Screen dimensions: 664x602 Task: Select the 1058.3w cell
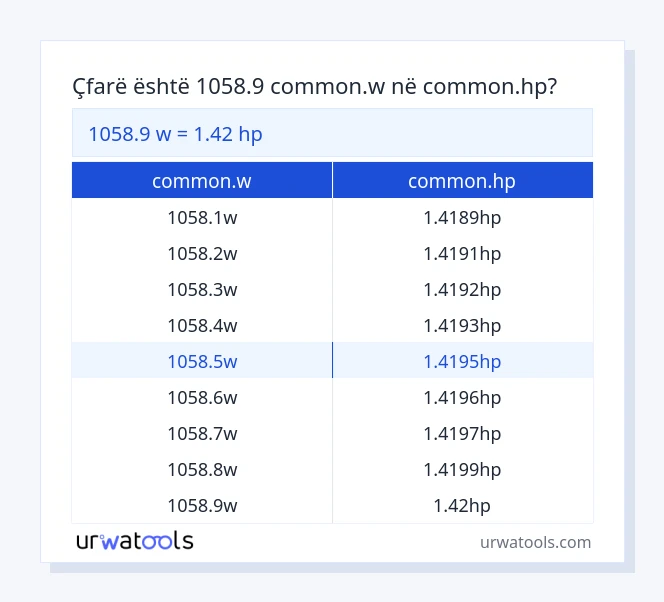[x=202, y=289]
